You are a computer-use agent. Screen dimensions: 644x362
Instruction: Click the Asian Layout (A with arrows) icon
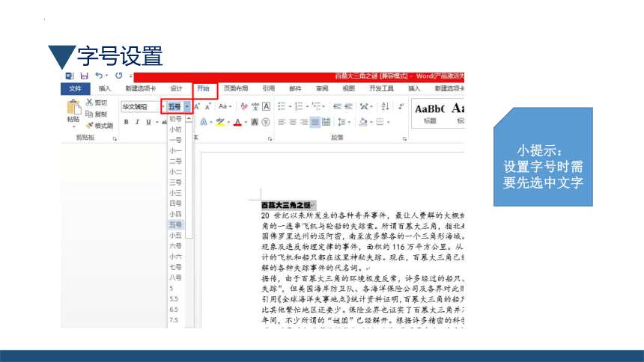tap(364, 107)
